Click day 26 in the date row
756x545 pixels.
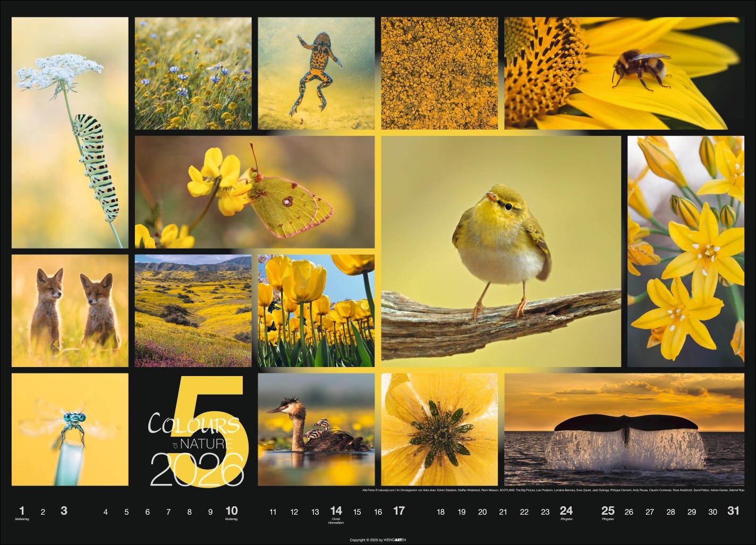(629, 512)
